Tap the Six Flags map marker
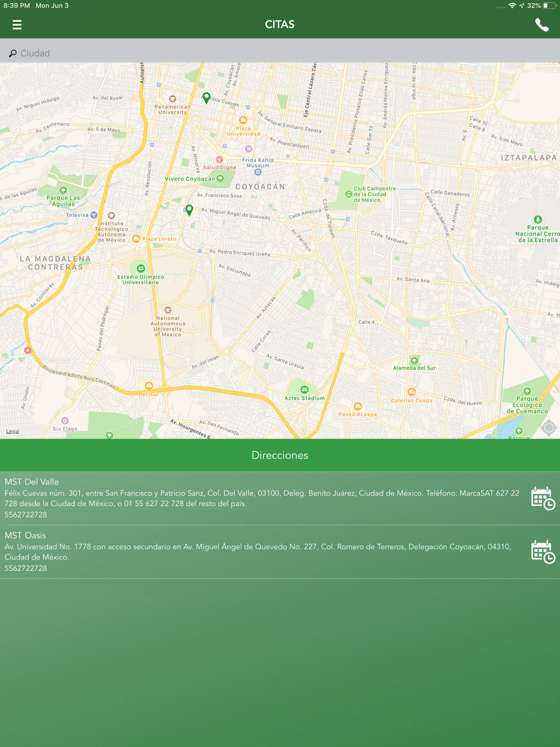Viewport: 560px width, 747px height. click(x=65, y=421)
